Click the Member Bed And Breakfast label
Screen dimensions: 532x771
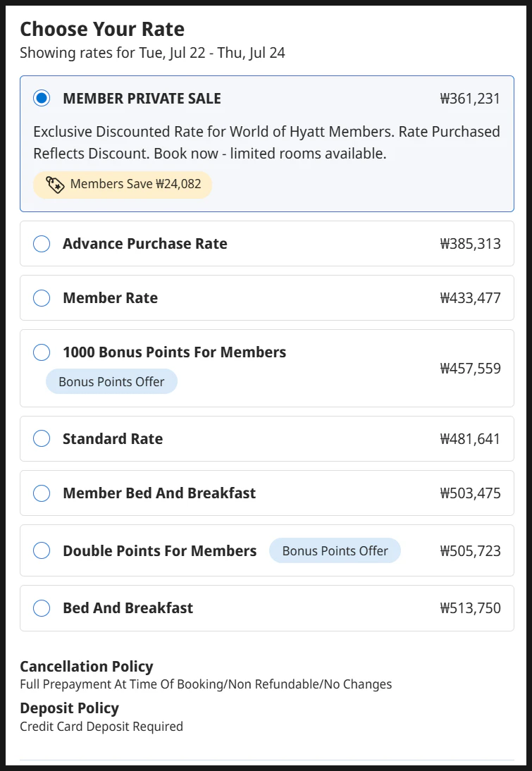coord(159,493)
